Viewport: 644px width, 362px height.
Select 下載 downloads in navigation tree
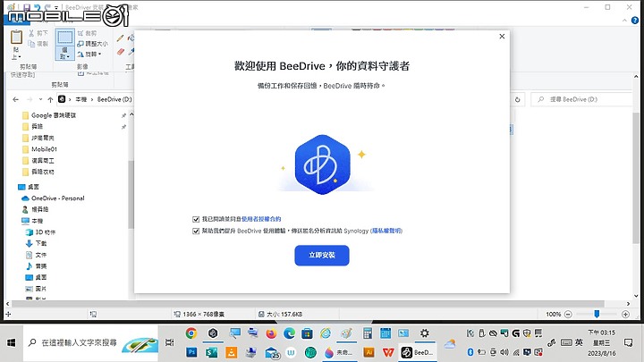tap(36, 243)
